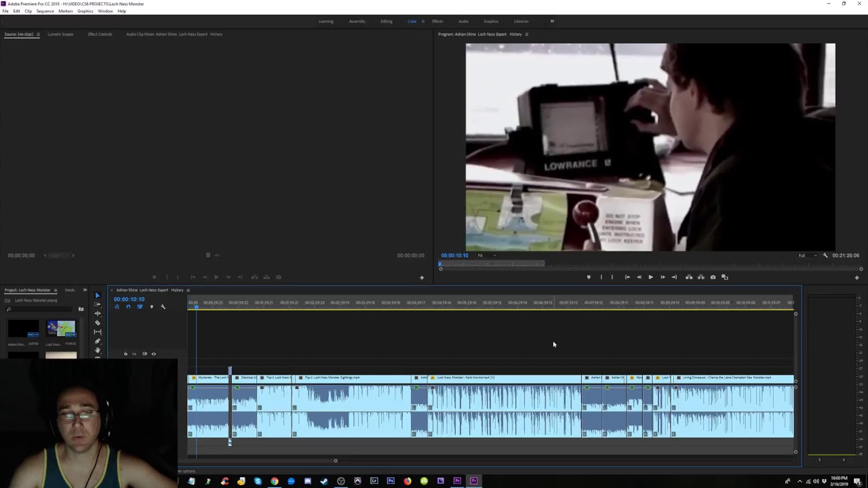The image size is (868, 488).
Task: Toggle lock on track V4
Action: pos(125,354)
